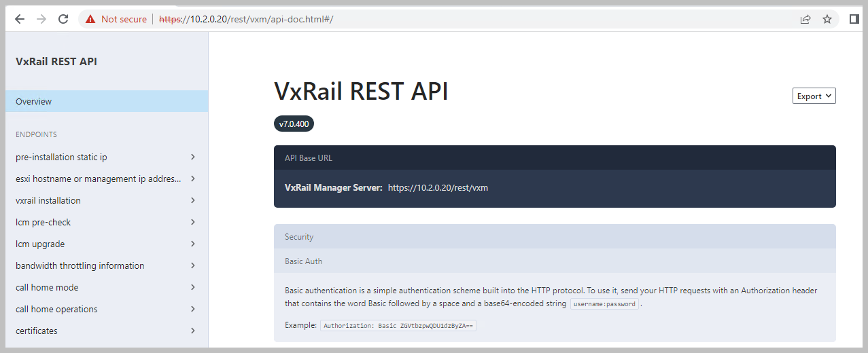868x353 pixels.
Task: Bookmark this page with the star icon
Action: (x=827, y=19)
